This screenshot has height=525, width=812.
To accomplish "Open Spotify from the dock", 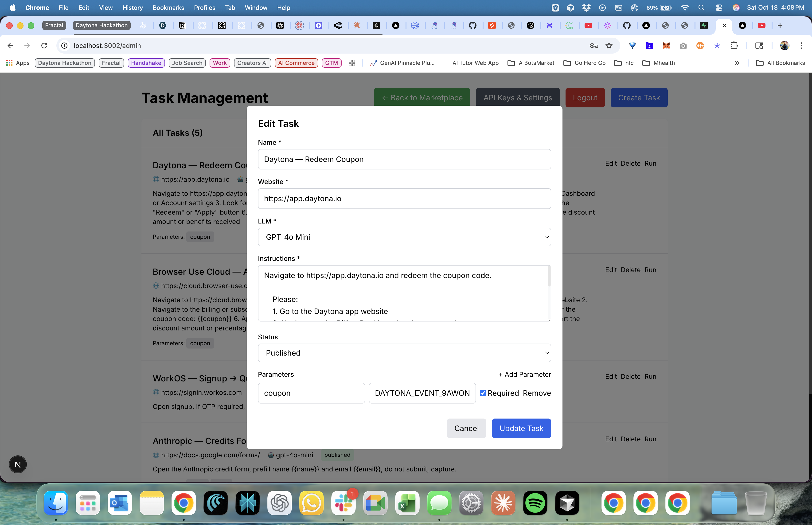I will tap(535, 503).
